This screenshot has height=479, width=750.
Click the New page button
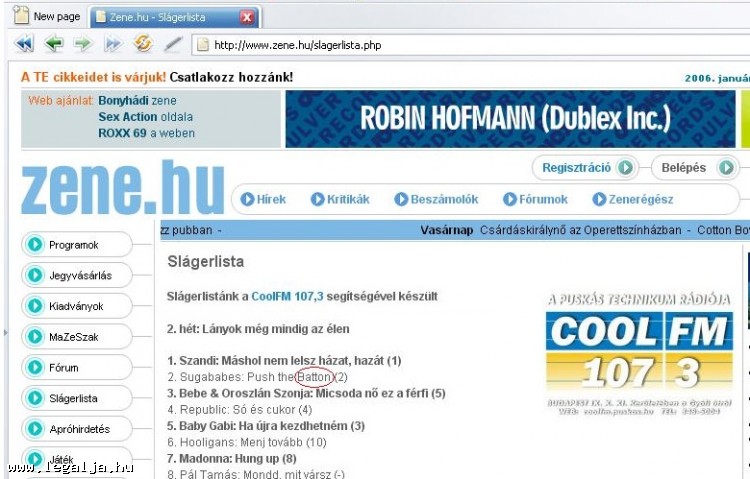coord(47,16)
